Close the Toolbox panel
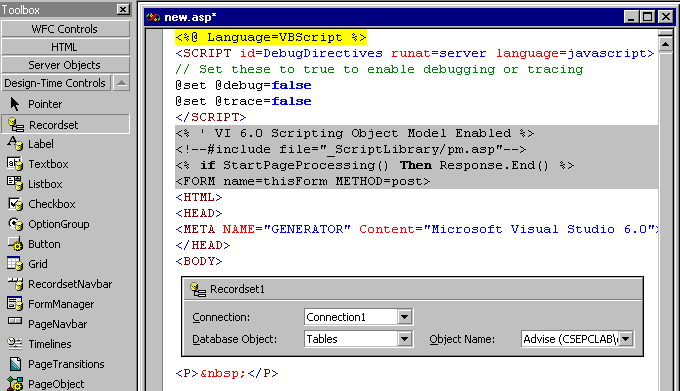680x391 pixels. pos(123,10)
